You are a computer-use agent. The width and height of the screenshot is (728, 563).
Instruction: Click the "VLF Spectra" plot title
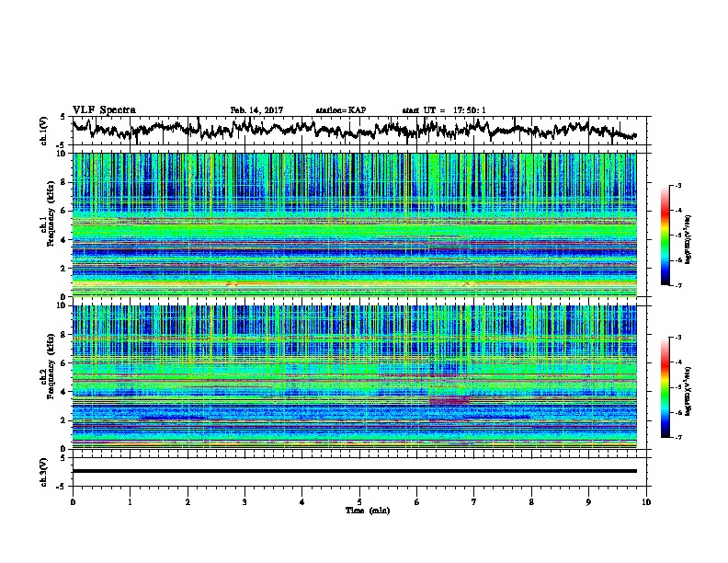click(x=104, y=109)
